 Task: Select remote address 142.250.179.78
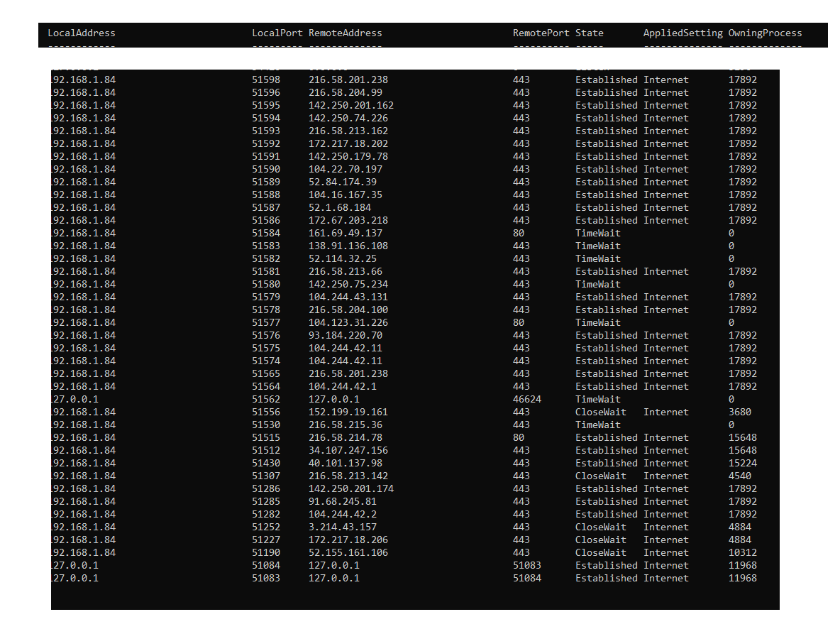(348, 157)
